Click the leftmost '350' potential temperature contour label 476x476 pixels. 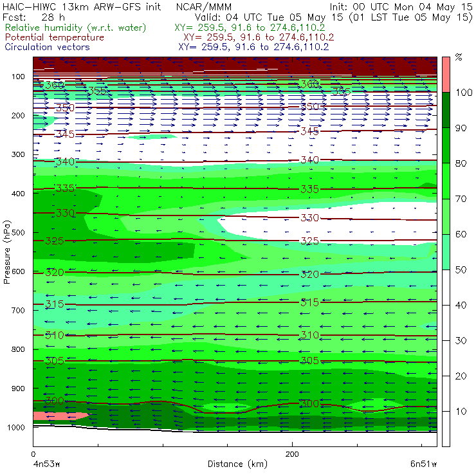(x=65, y=108)
